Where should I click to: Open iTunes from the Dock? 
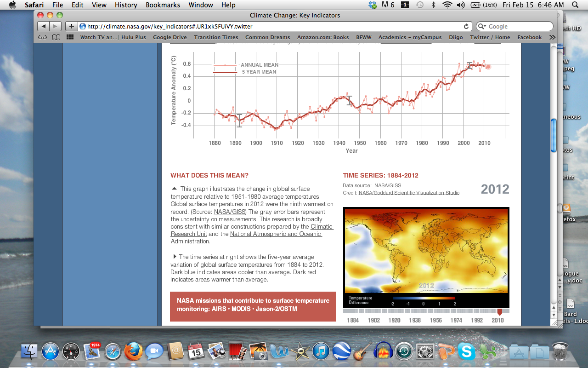(x=321, y=351)
